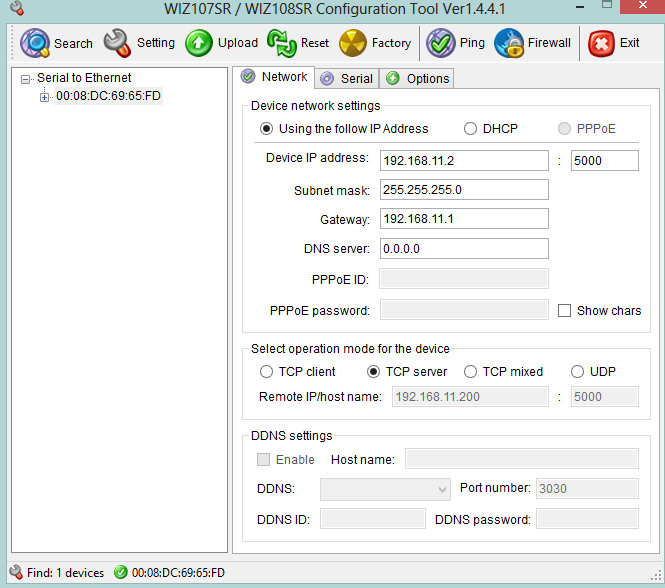The width and height of the screenshot is (665, 588).
Task: Click the Network tab checkmark icon
Action: [x=248, y=76]
